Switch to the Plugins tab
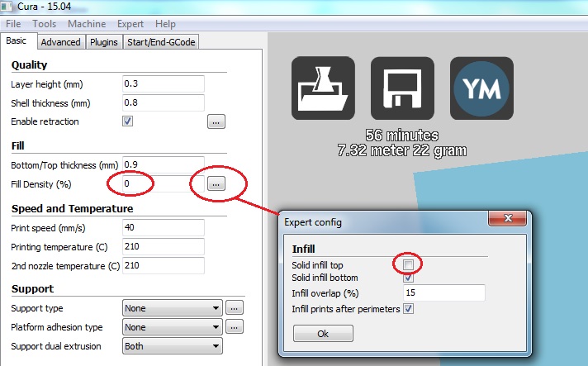 tap(104, 42)
